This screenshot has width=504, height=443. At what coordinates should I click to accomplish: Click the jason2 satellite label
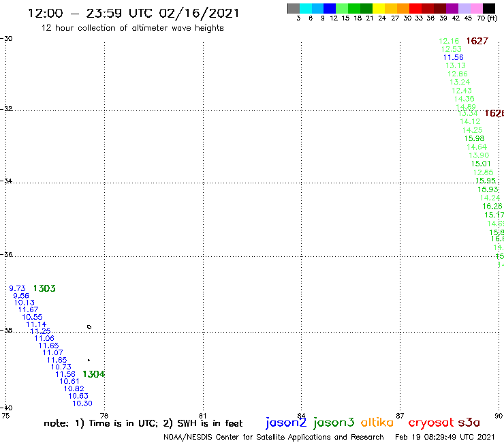pos(286,423)
